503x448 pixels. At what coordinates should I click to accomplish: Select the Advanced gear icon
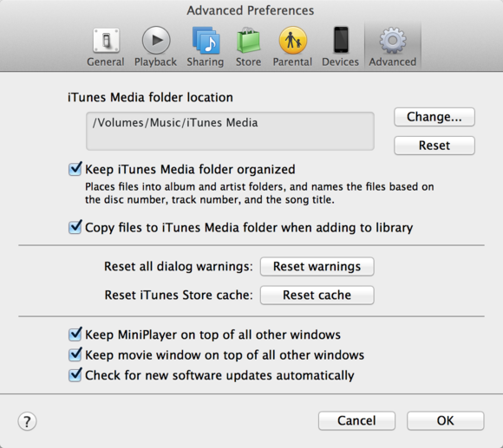pyautogui.click(x=393, y=41)
